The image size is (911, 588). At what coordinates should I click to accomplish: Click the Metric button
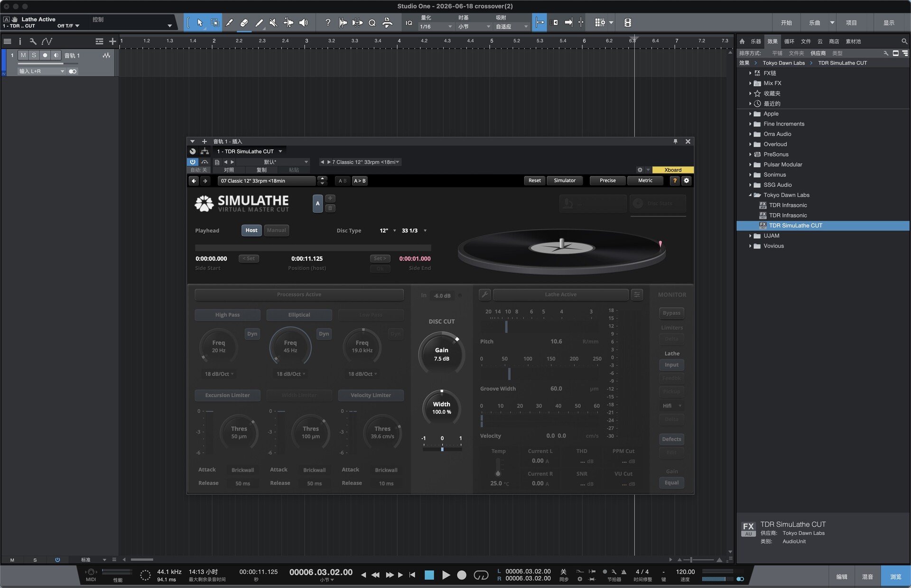pos(645,181)
